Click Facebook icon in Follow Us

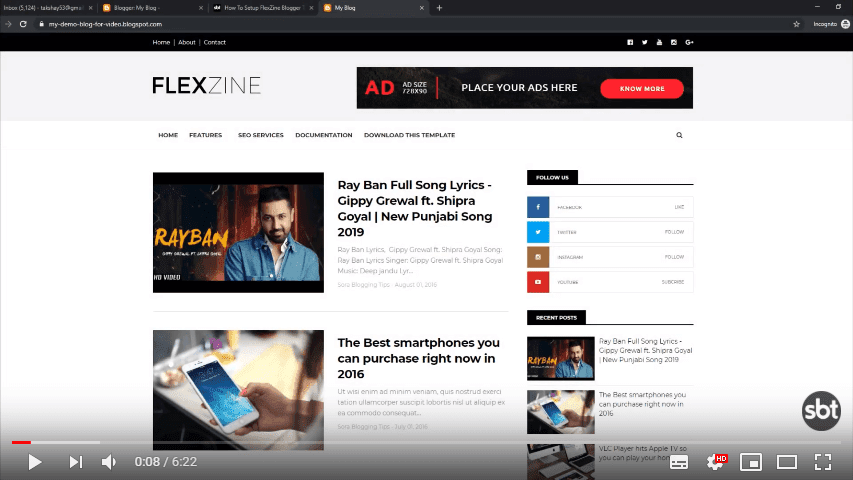pos(538,207)
